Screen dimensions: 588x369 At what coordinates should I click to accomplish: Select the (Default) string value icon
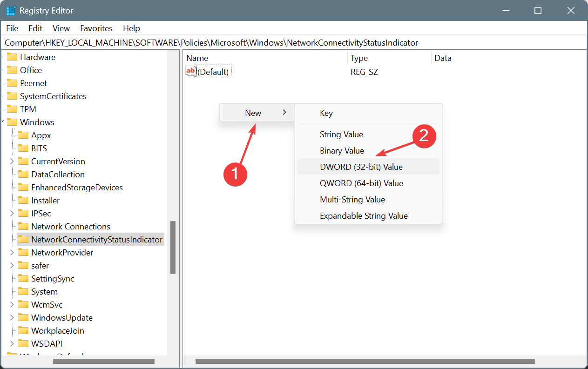tap(191, 72)
